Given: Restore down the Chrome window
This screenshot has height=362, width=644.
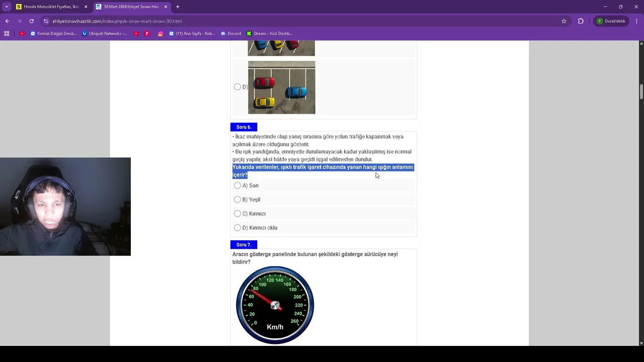Looking at the screenshot, I should 621,7.
